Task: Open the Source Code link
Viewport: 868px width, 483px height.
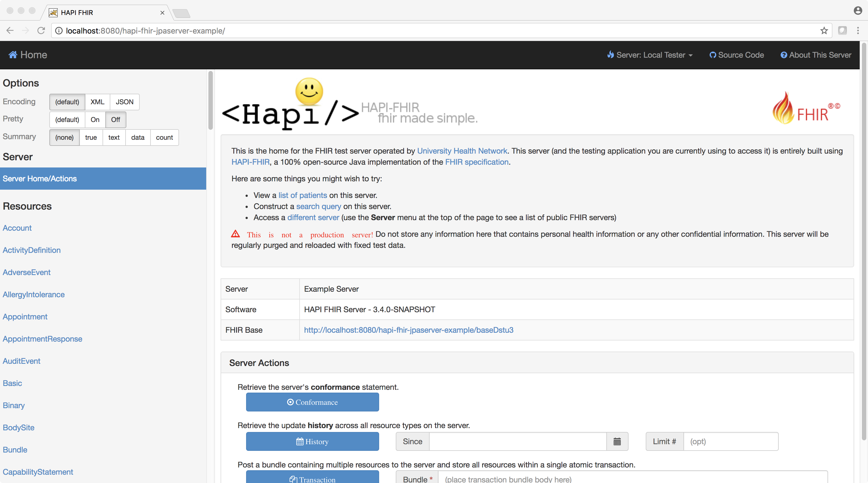Action: pos(737,55)
